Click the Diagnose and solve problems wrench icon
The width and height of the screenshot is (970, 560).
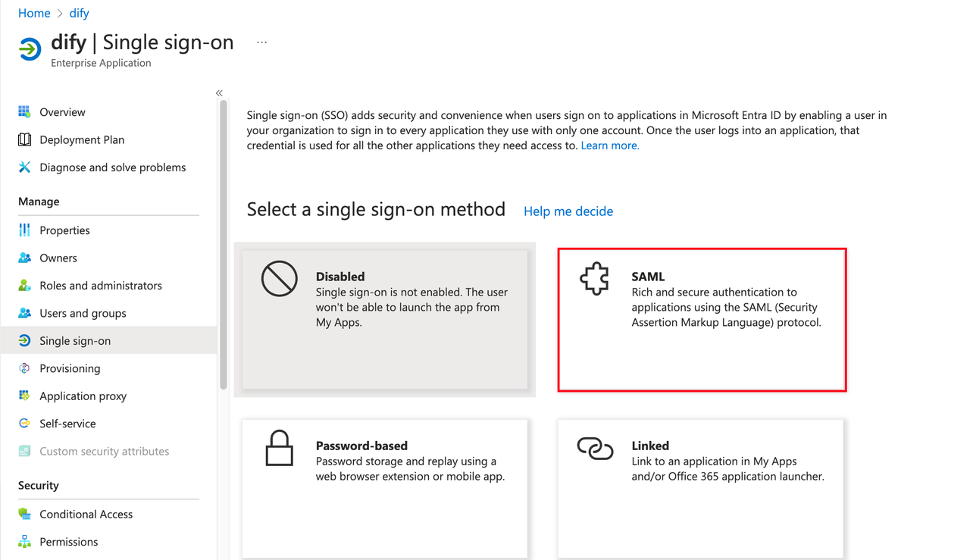point(24,167)
